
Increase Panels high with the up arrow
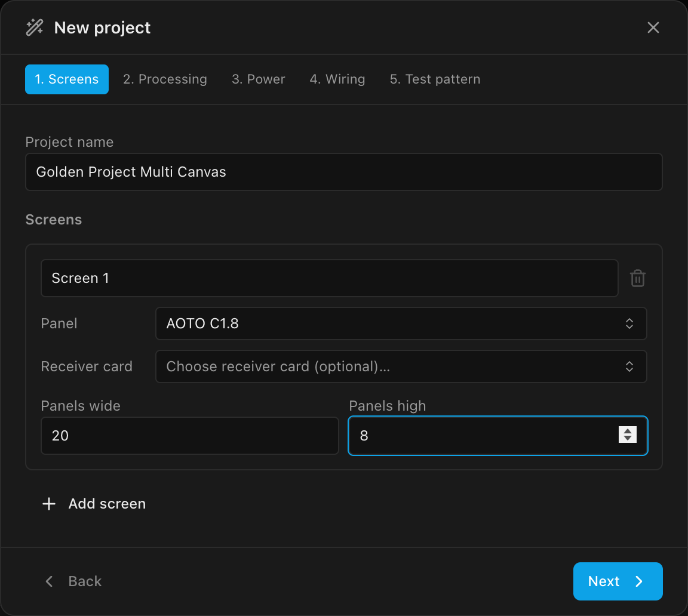coord(628,431)
